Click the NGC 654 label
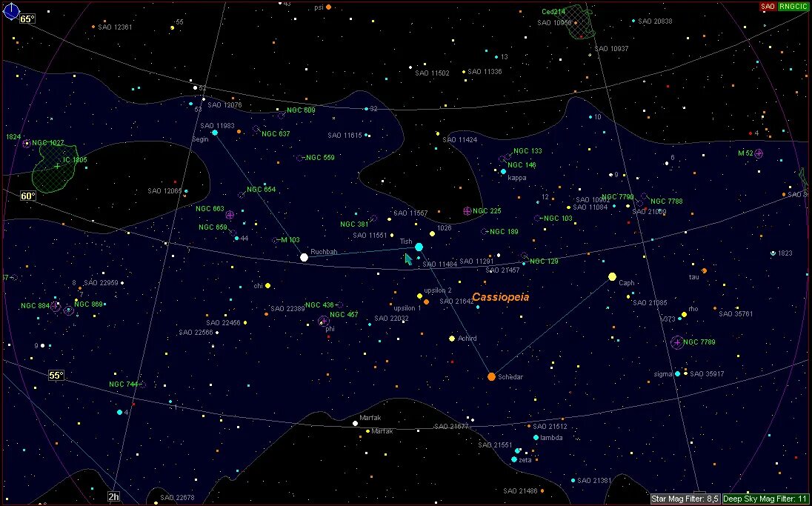Image resolution: width=812 pixels, height=506 pixels. coord(261,189)
